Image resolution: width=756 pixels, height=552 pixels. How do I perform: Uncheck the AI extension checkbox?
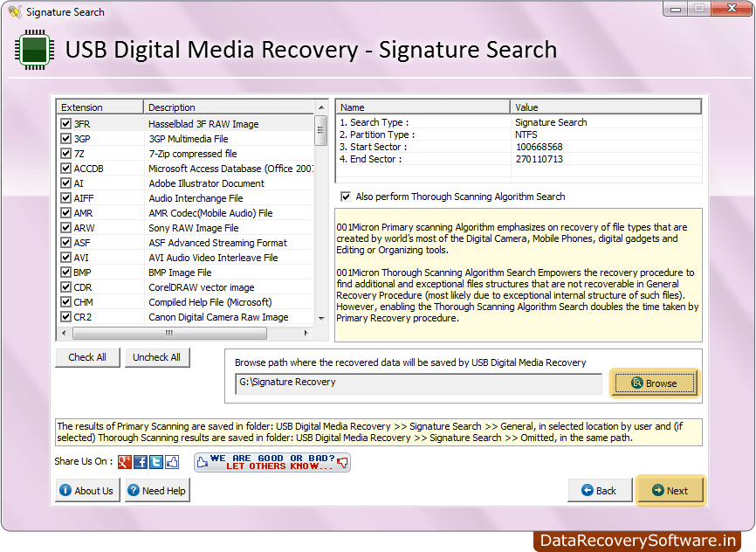pyautogui.click(x=66, y=183)
